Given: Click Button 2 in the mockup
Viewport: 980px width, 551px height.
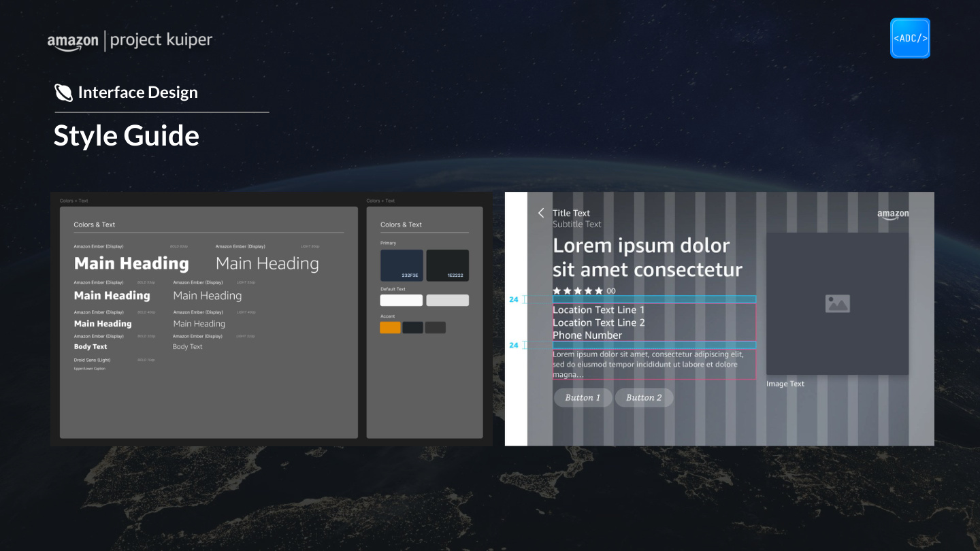Looking at the screenshot, I should (x=644, y=398).
